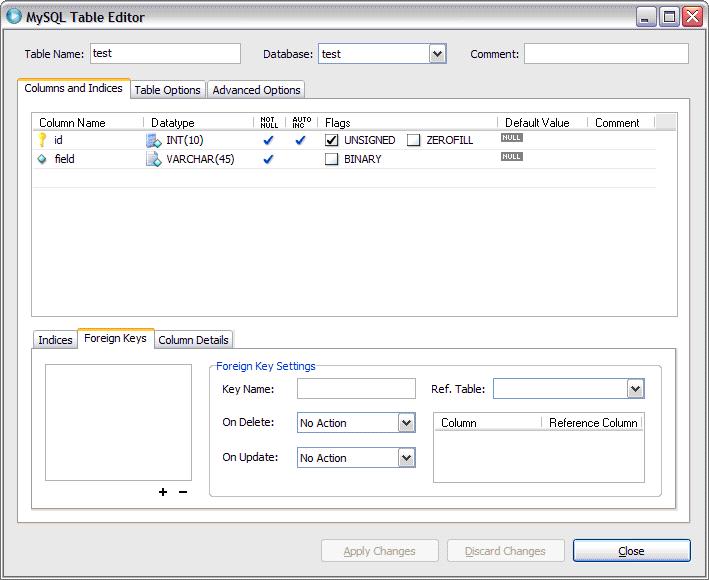Uncheck the UNSIGNED flag checkbox
This screenshot has height=580, width=709.
tap(331, 140)
